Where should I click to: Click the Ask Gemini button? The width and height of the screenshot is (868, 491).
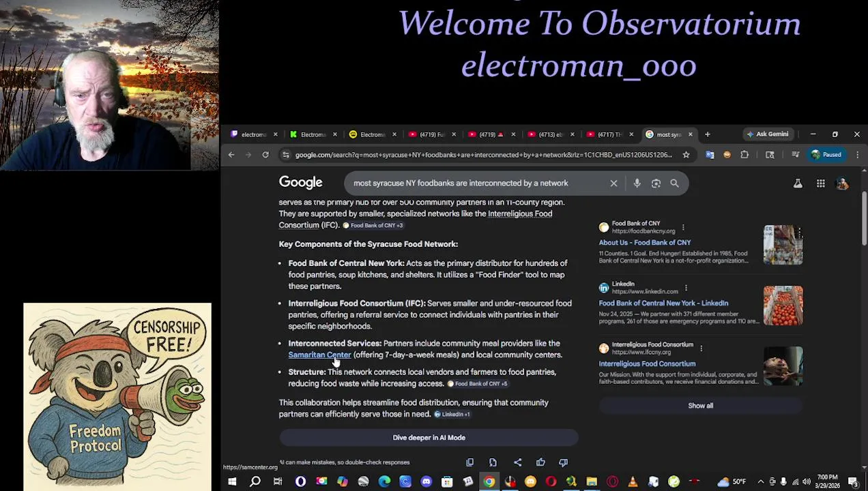768,134
